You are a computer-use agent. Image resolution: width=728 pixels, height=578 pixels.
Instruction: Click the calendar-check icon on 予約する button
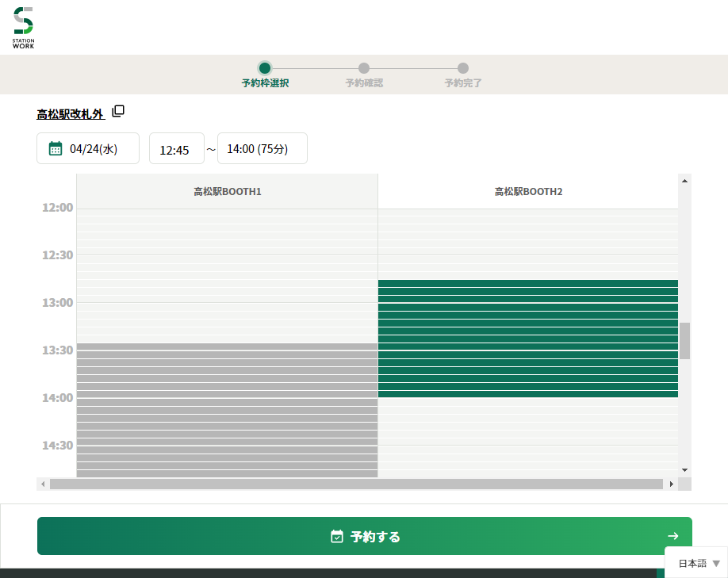(337, 537)
